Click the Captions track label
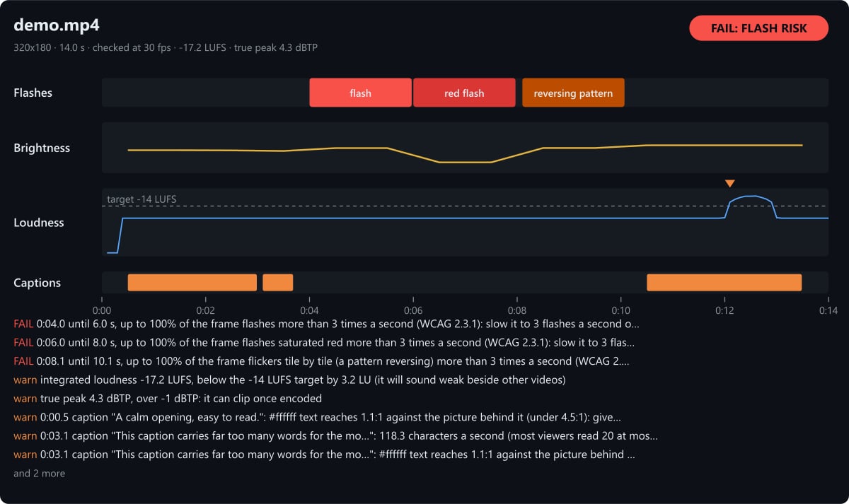The height and width of the screenshot is (504, 849). coord(37,282)
